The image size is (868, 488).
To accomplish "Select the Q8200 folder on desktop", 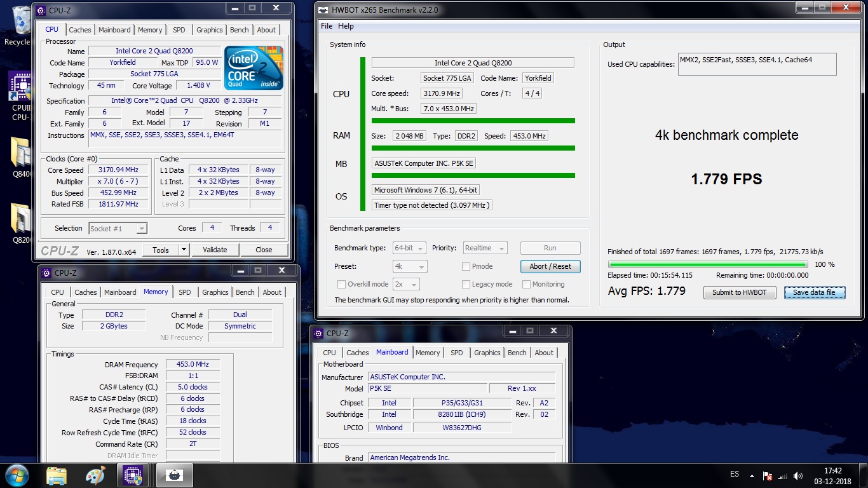I will 20,223.
